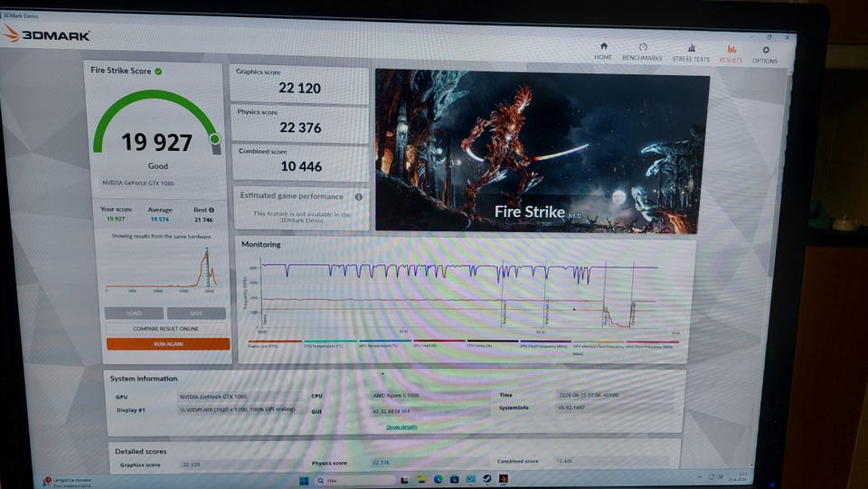Toggle CPU Clock Frequency legend series
The image size is (868, 489).
click(x=546, y=343)
